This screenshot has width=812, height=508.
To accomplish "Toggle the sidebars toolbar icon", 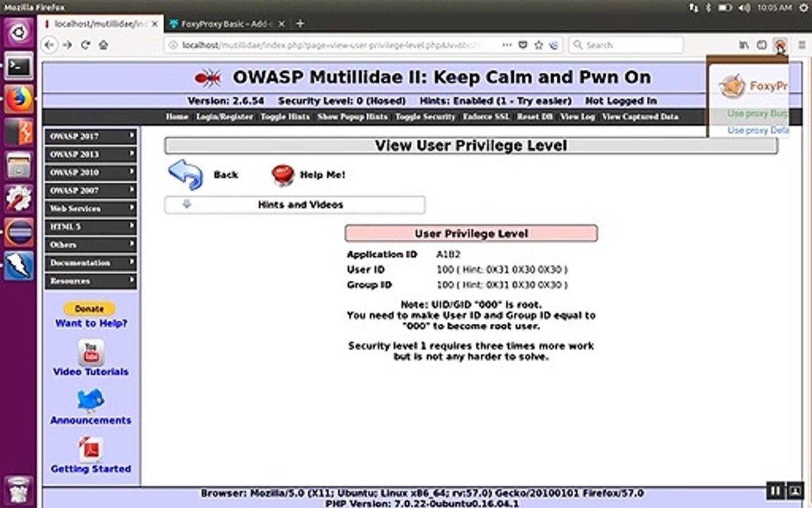I will 762,45.
